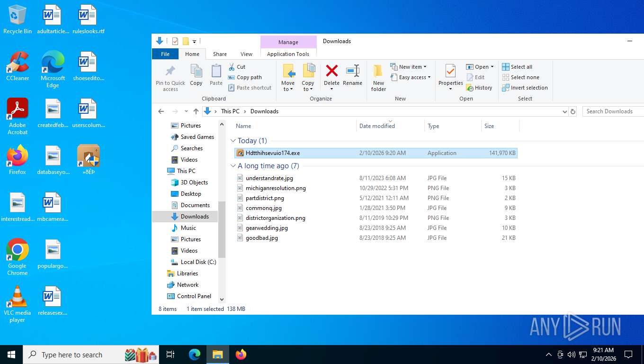Screen dimensions: 644x364
Task: Switch to the Share ribbon tab
Action: (x=220, y=54)
